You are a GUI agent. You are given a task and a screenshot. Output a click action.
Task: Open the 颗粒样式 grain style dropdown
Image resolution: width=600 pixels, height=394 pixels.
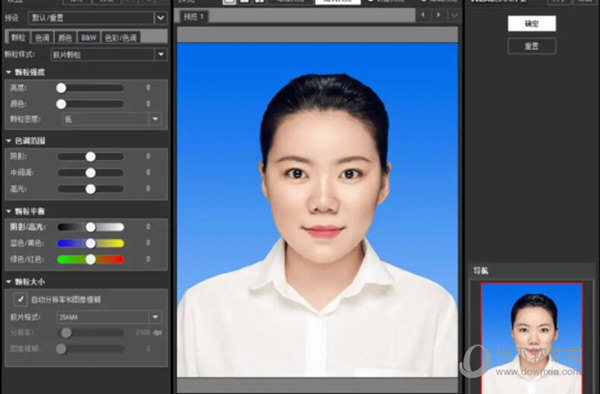pos(108,55)
